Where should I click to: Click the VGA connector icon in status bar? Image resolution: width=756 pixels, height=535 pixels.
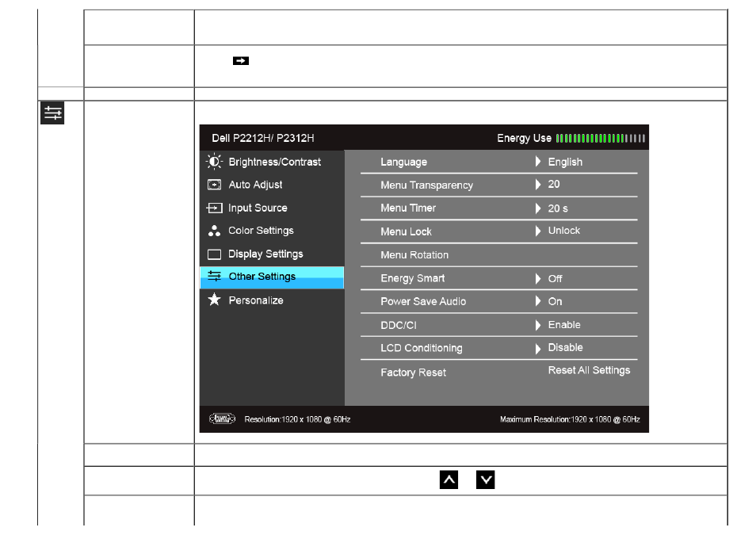pos(222,418)
